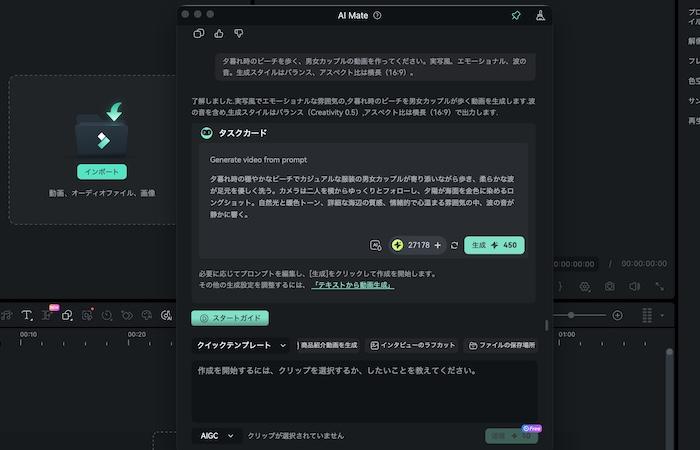Click the clear-chat broom icon in AI Mate
Screen dimensions: 700x450
[540, 16]
